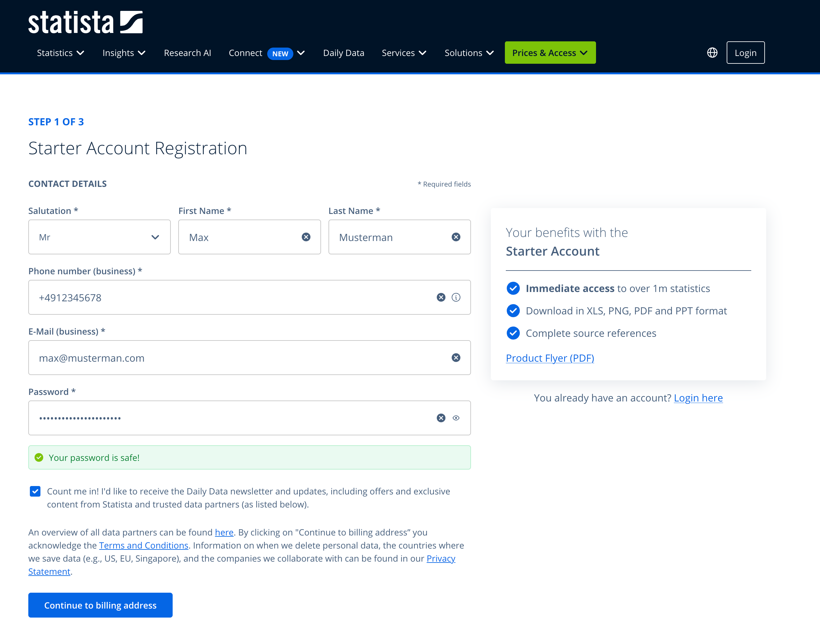Clear the Last Name field
Image resolution: width=820 pixels, height=644 pixels.
(x=456, y=237)
